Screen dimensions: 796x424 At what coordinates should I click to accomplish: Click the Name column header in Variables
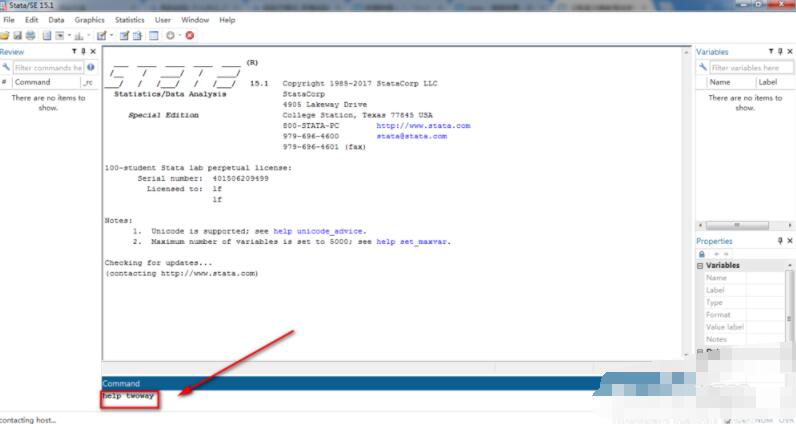[x=731, y=82]
